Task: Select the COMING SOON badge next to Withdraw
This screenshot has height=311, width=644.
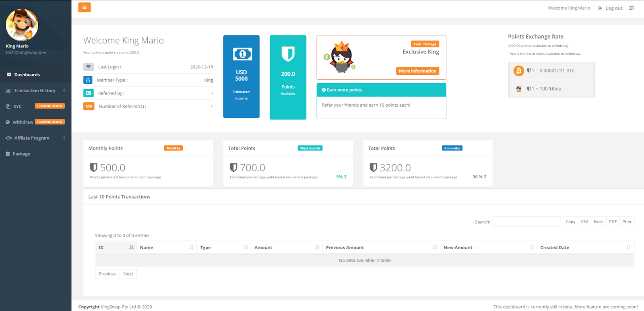Action: click(50, 122)
